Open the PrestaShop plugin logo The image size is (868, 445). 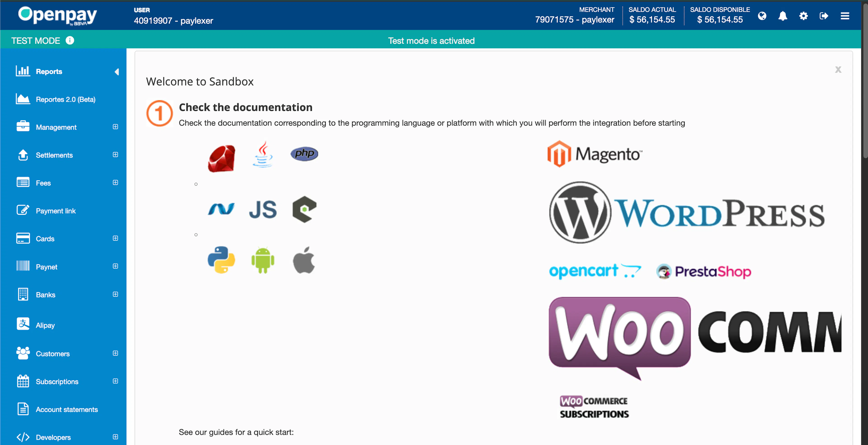pos(704,271)
